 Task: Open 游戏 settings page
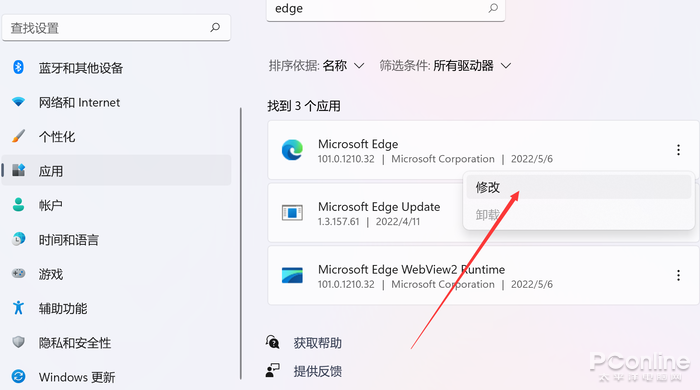pos(50,274)
